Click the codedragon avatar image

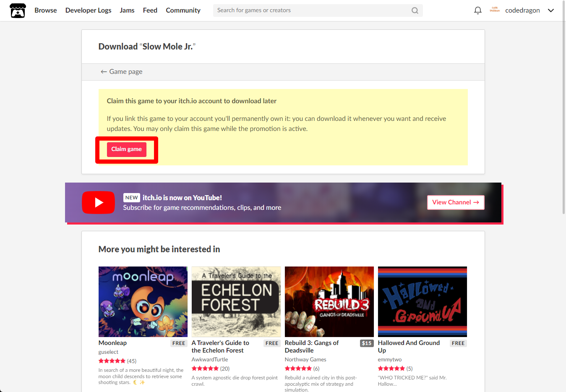pos(495,10)
